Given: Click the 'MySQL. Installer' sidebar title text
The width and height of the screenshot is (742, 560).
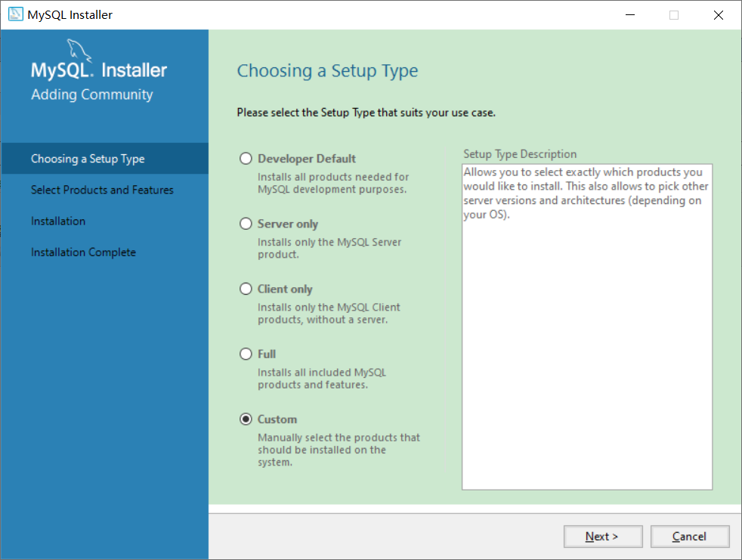Looking at the screenshot, I should pos(99,70).
